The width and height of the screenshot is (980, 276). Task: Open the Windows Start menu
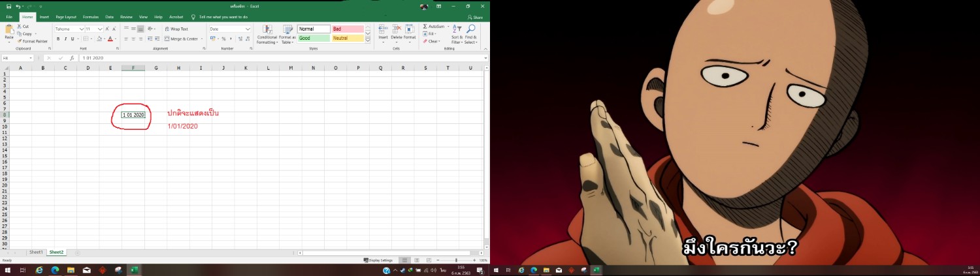click(x=8, y=270)
